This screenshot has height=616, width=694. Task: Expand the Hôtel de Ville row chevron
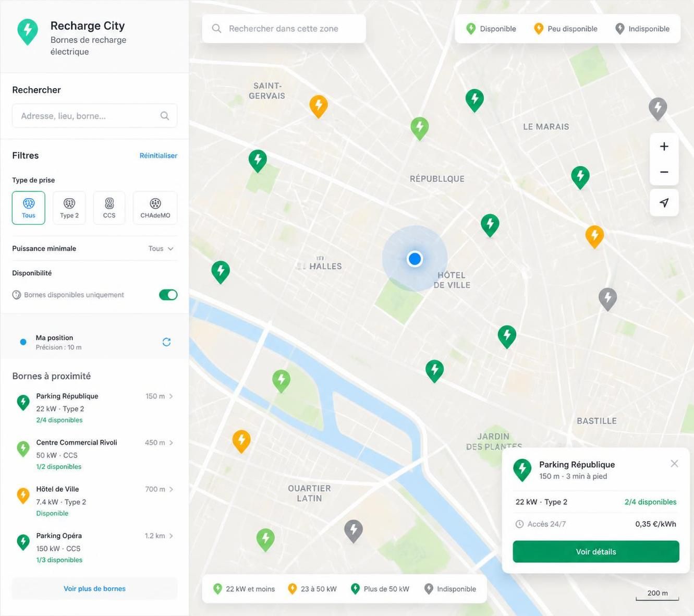(x=171, y=489)
